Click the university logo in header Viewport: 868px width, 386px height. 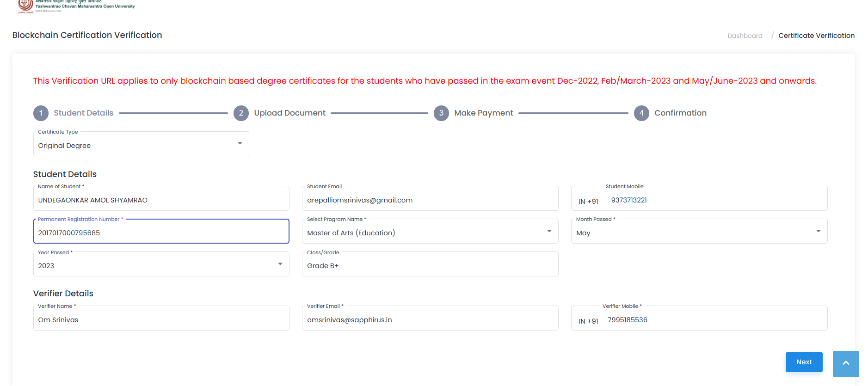tap(25, 6)
